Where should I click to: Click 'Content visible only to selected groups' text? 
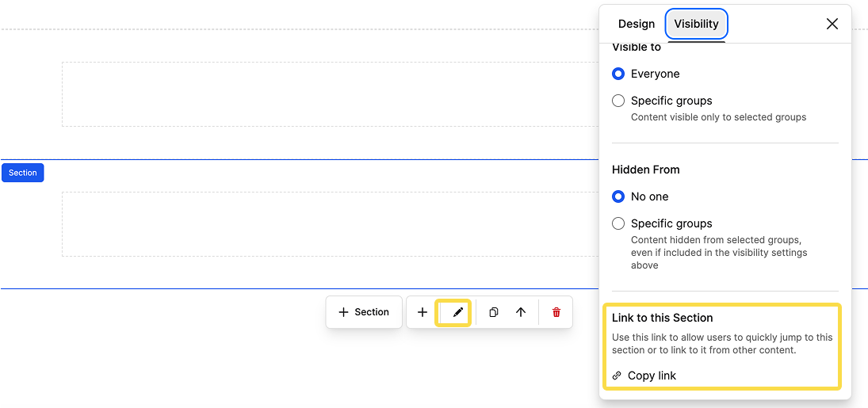pos(718,117)
